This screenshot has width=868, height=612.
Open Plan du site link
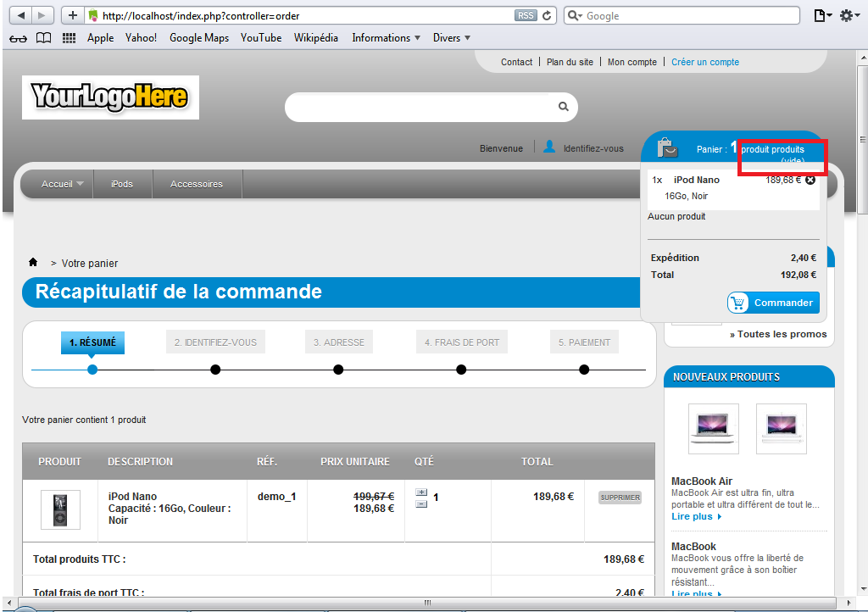tap(570, 62)
